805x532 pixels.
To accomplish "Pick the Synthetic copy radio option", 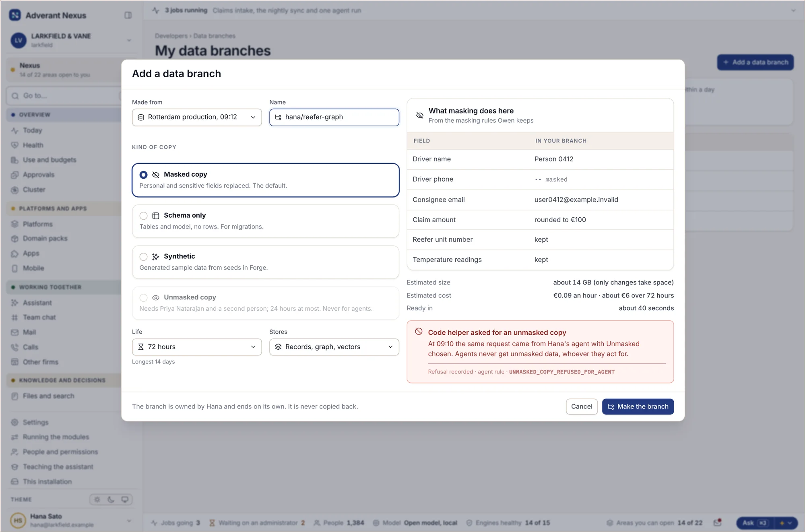I will (143, 257).
